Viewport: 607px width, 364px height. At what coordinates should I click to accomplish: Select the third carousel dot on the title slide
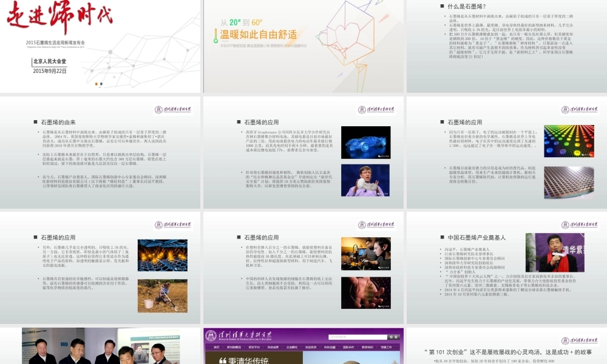coord(107,84)
